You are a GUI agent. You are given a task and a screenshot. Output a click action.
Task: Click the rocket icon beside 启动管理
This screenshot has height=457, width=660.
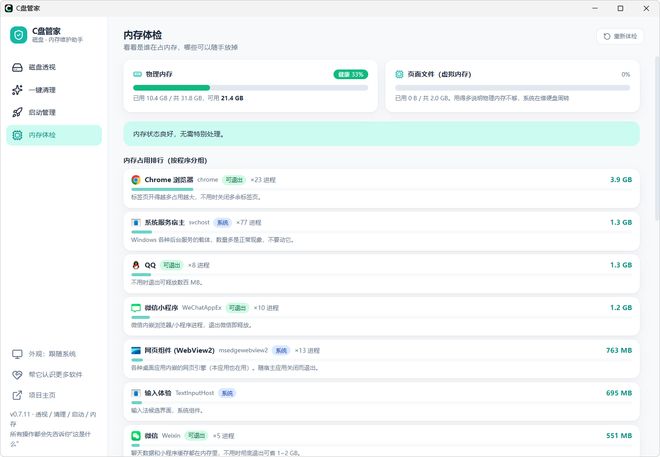point(17,112)
